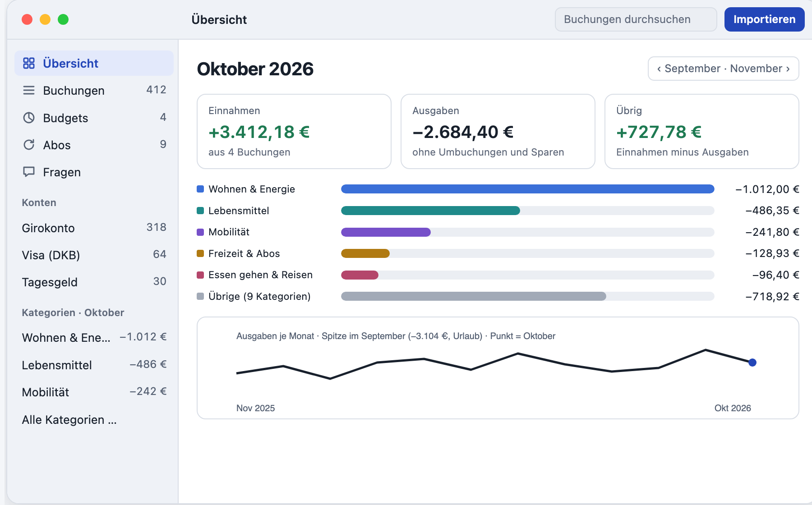812x505 pixels.
Task: Click the Oktober 2026 heading
Action: pyautogui.click(x=255, y=69)
